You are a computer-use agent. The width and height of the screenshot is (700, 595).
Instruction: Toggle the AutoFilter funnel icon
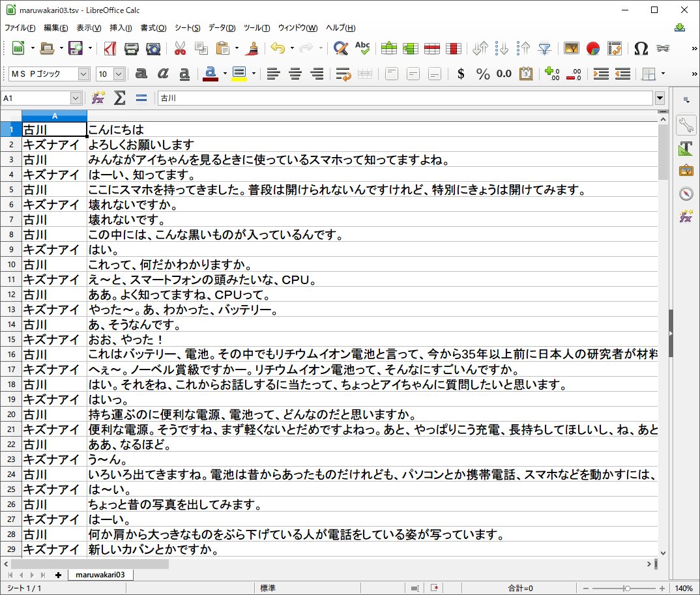[x=545, y=48]
